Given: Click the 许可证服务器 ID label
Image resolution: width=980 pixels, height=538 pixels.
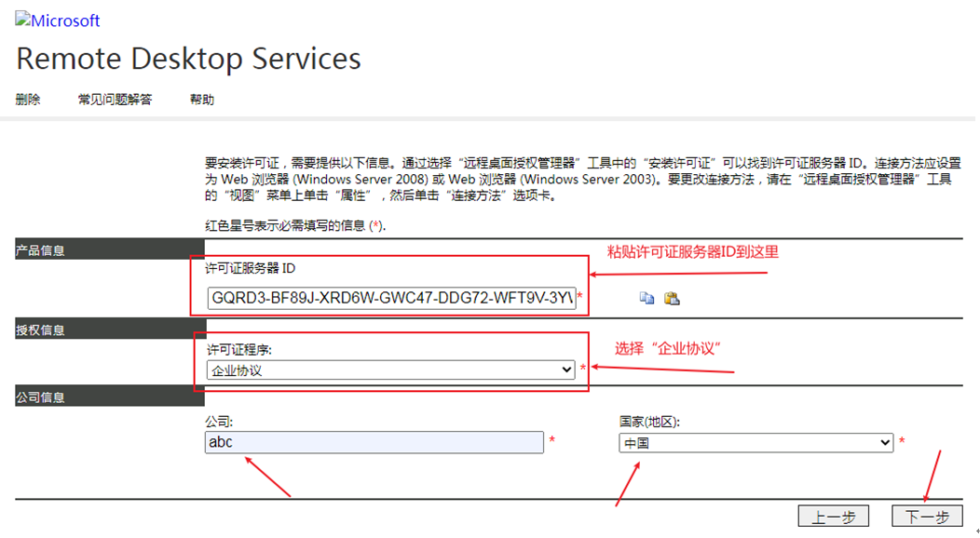Looking at the screenshot, I should 250,268.
